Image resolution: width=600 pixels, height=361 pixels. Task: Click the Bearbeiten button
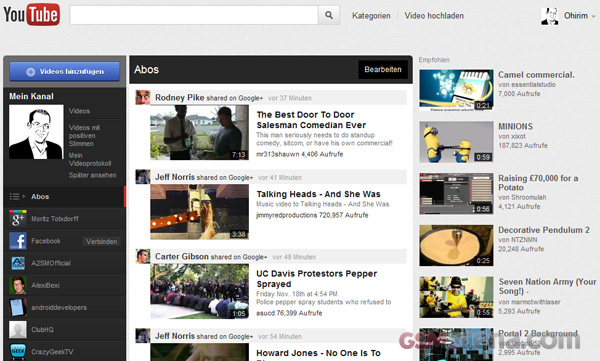[x=383, y=70]
